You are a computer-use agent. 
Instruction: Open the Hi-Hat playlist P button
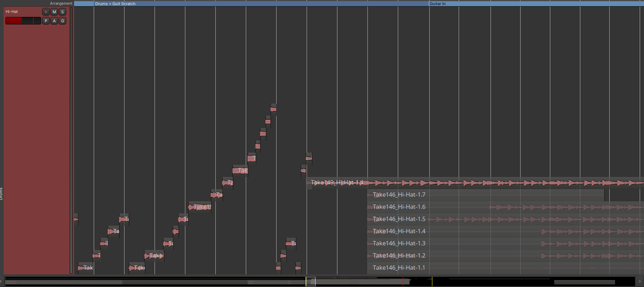point(46,21)
